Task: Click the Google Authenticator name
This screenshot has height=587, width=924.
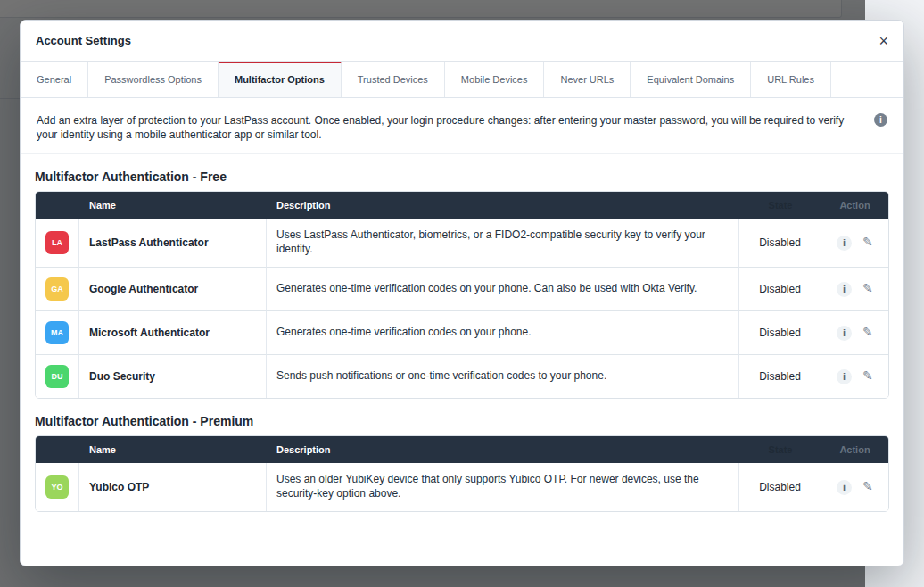Action: pos(144,289)
